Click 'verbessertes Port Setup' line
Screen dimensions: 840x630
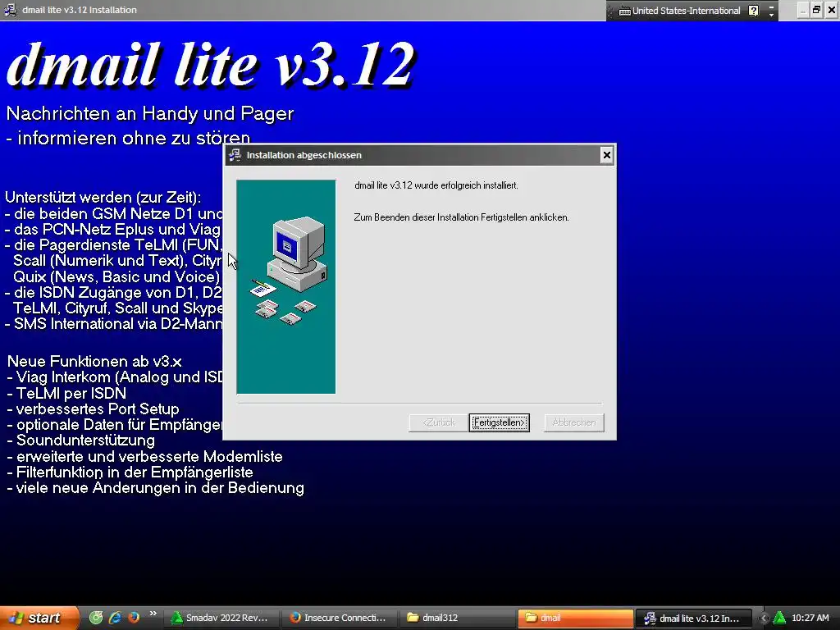pos(94,409)
